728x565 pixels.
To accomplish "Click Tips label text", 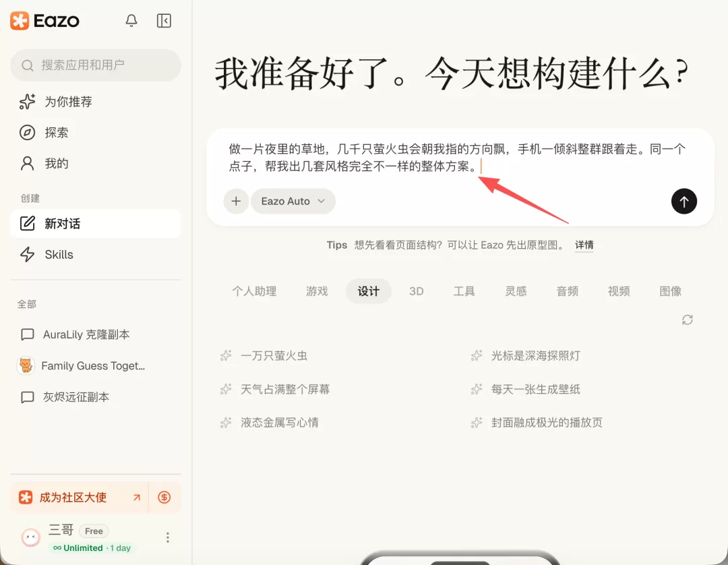I will (336, 245).
